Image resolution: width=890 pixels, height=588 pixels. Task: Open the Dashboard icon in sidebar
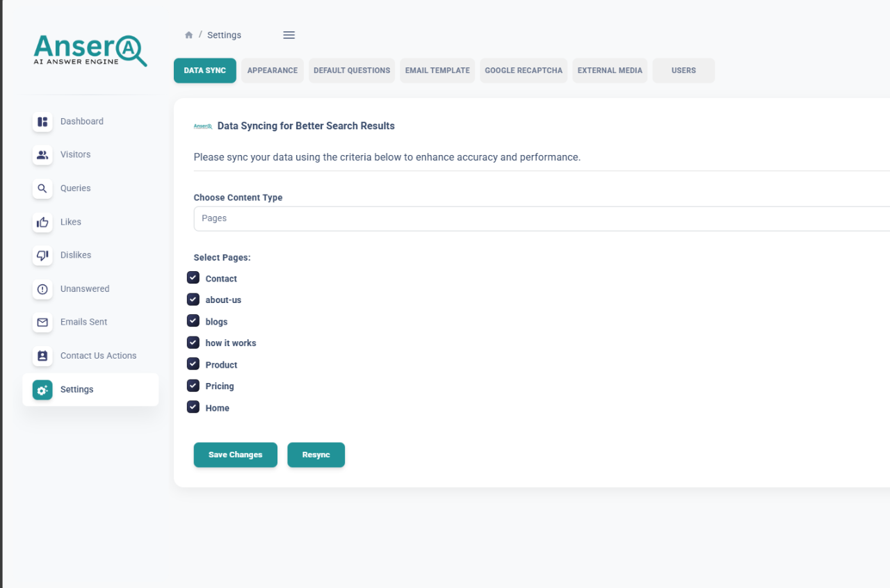pyautogui.click(x=42, y=122)
